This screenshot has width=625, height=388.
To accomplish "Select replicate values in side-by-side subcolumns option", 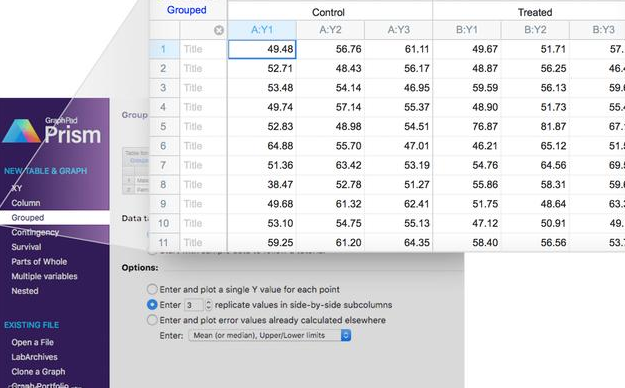I will [152, 305].
